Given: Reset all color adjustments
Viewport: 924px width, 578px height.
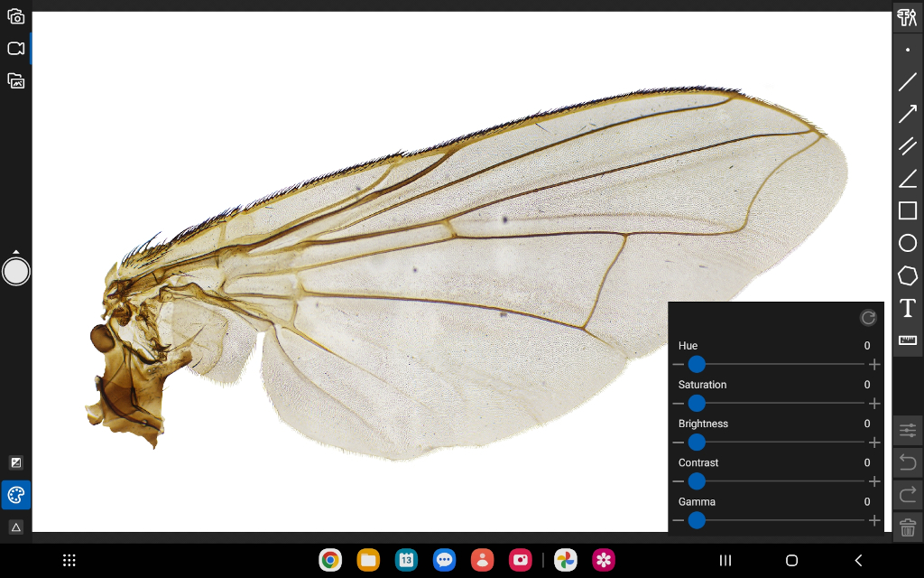Looking at the screenshot, I should point(868,318).
